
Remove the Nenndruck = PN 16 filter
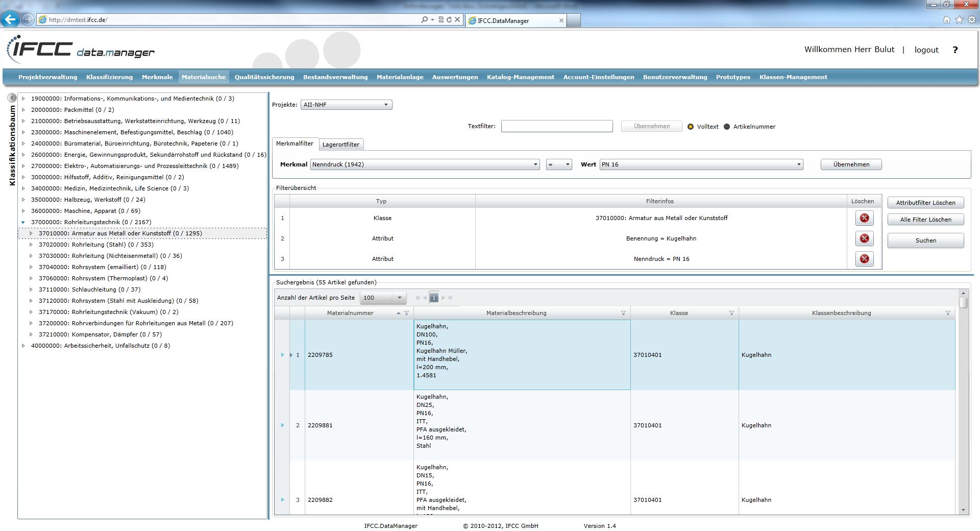[x=864, y=259]
